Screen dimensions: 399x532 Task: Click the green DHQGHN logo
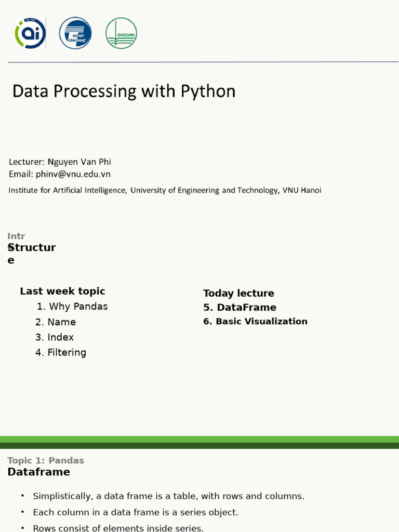[x=121, y=33]
